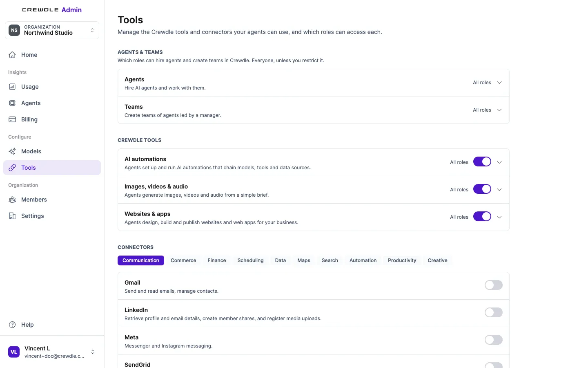Disable the AI automations toggle
This screenshot has height=368, width=588.
482,162
